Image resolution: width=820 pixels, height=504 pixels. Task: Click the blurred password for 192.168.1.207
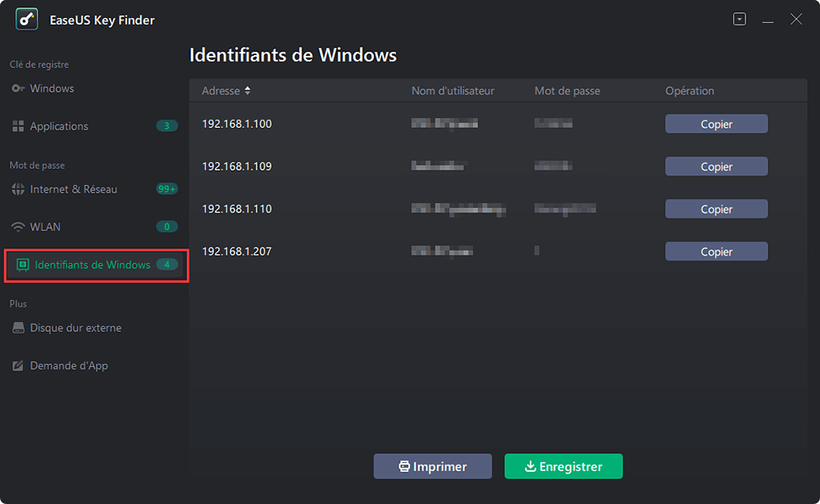537,251
